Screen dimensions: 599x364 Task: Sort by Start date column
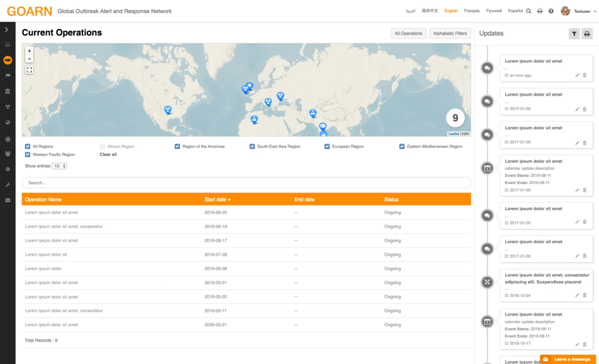click(217, 200)
